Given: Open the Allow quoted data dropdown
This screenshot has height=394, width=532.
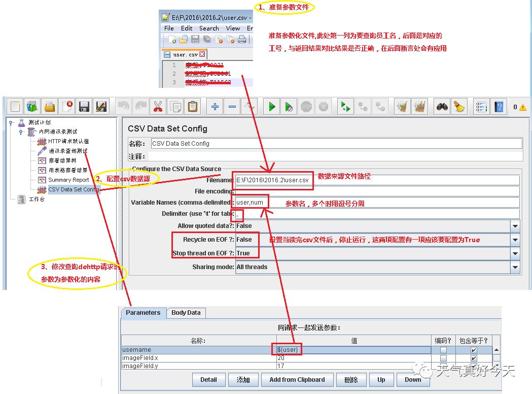Looking at the screenshot, I should point(515,226).
